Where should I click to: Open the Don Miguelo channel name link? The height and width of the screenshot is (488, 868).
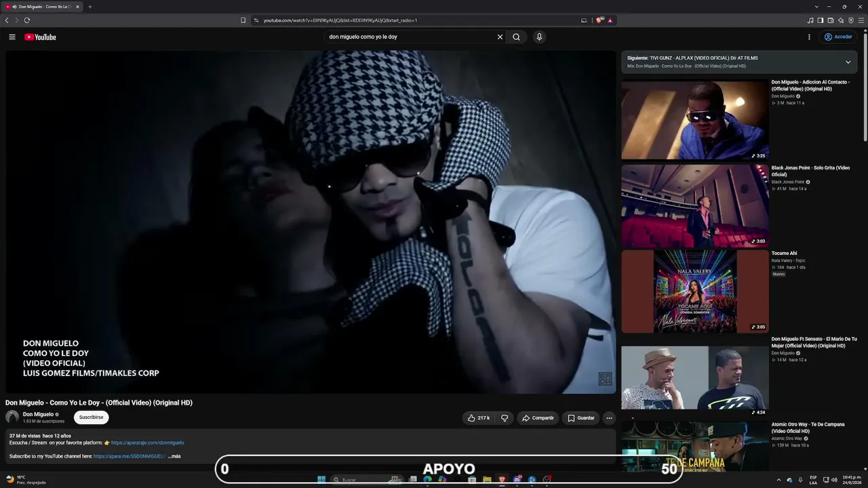tap(38, 415)
